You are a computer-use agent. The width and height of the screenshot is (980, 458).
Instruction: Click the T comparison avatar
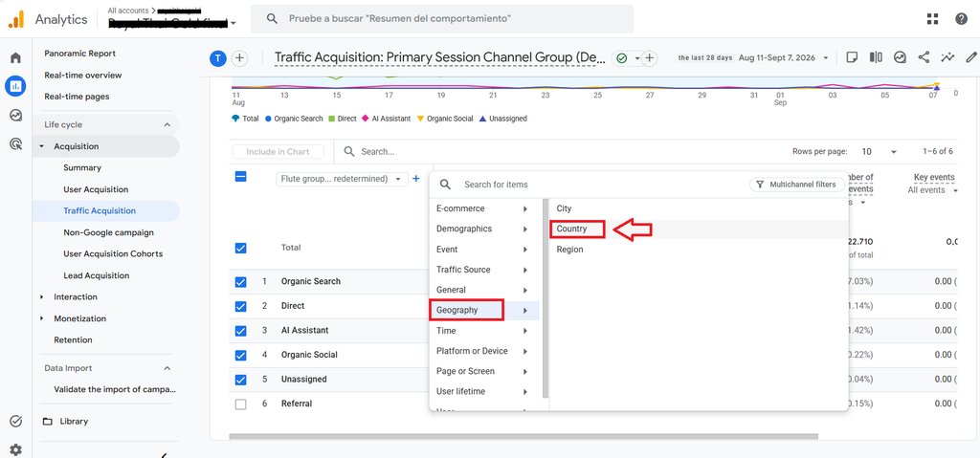[x=217, y=58]
